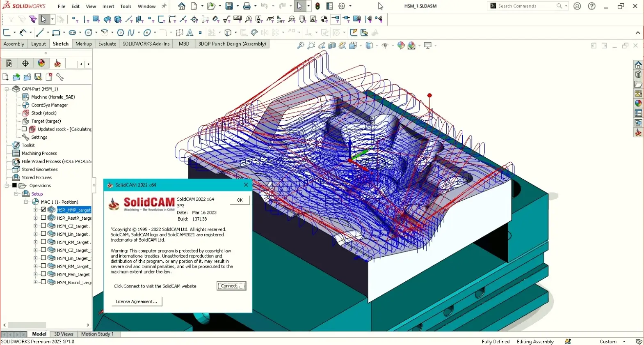Screen dimensions: 644x345
Task: Collapse the CAM-Part (HSM_1) tree node
Action: click(7, 89)
